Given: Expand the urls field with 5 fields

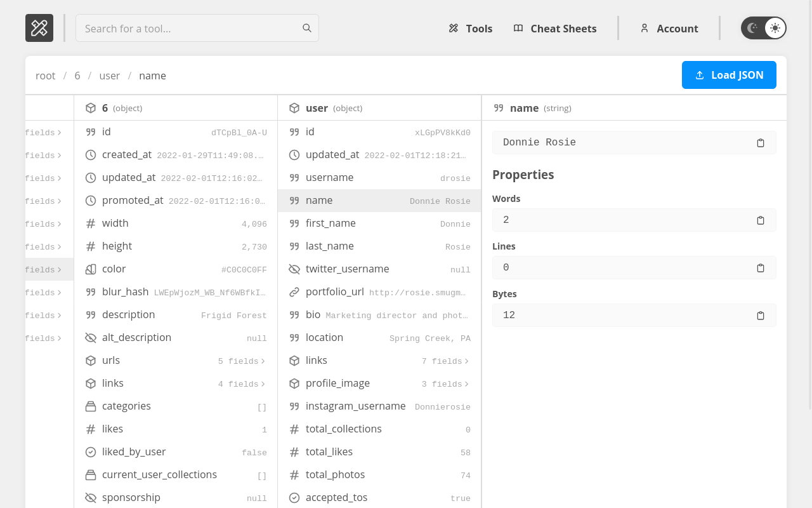Looking at the screenshot, I should [242, 361].
